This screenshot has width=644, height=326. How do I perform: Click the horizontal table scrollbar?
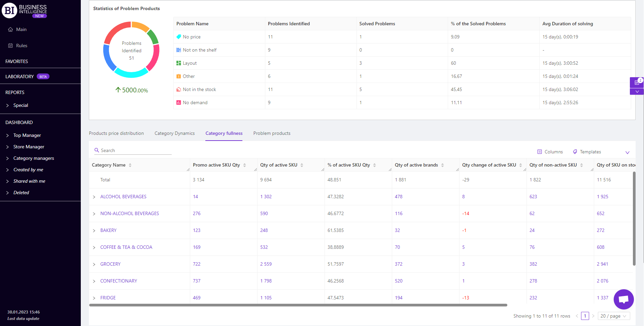click(x=298, y=305)
